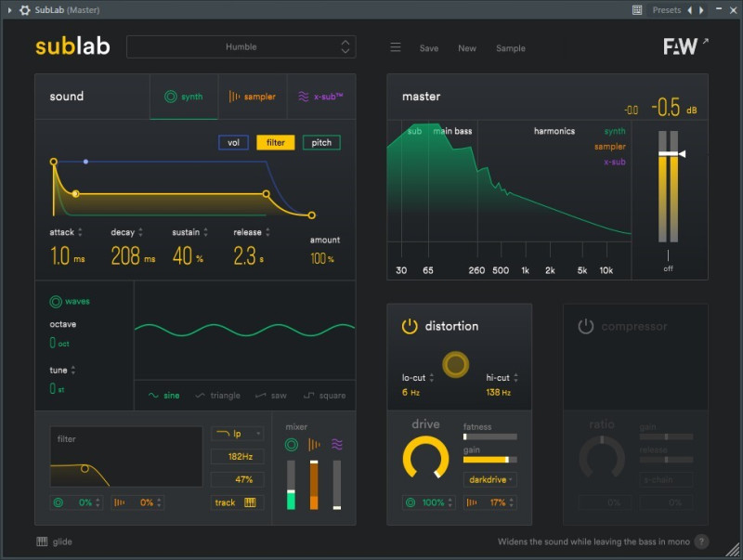This screenshot has width=743, height=560.
Task: Click the 182Hz filter cutoff field
Action: click(x=237, y=456)
